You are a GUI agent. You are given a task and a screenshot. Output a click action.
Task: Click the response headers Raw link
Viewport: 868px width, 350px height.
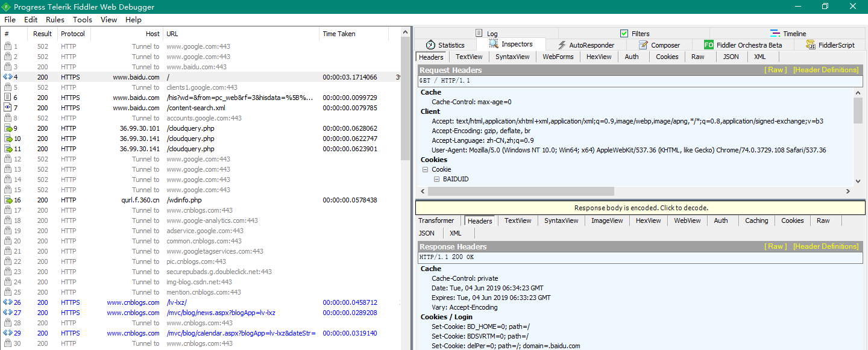click(x=775, y=246)
